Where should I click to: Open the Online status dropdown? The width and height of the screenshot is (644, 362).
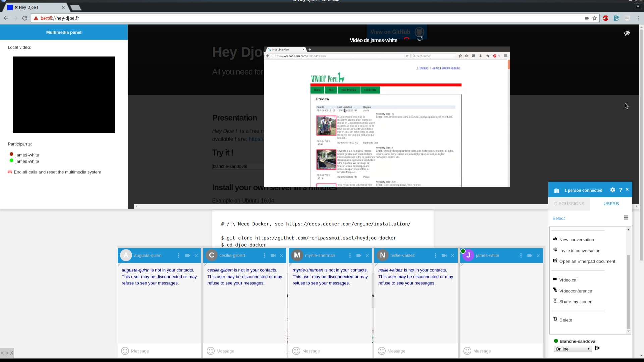[x=573, y=349]
